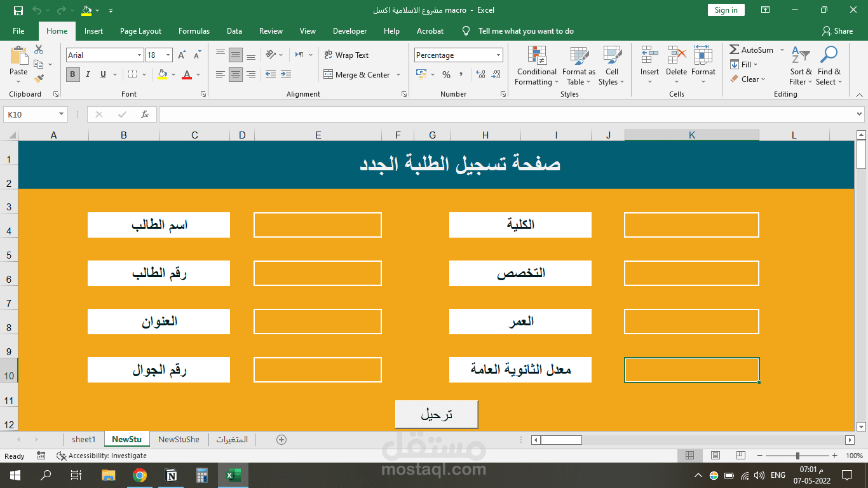Image resolution: width=868 pixels, height=488 pixels.
Task: Switch to Page Break Preview icon
Action: coord(740,456)
